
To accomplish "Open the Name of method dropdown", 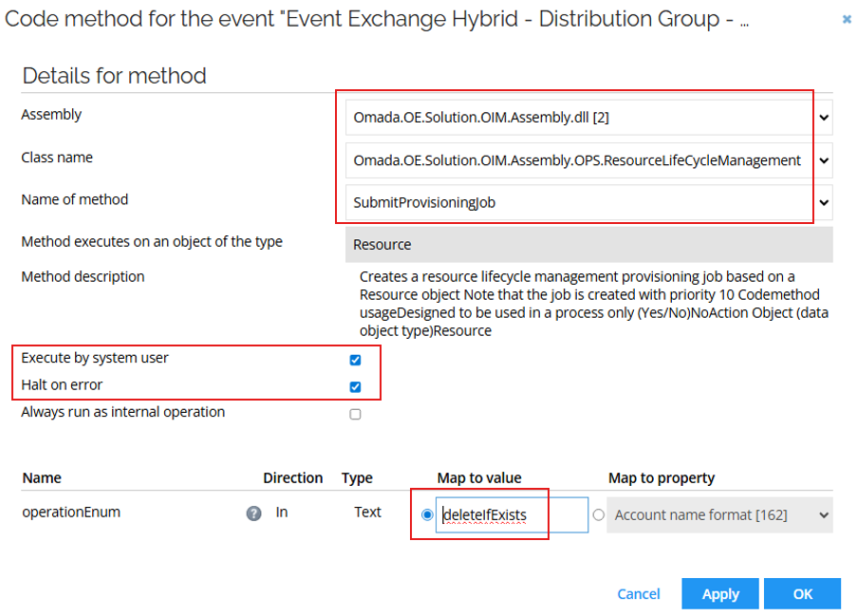I will (x=822, y=202).
